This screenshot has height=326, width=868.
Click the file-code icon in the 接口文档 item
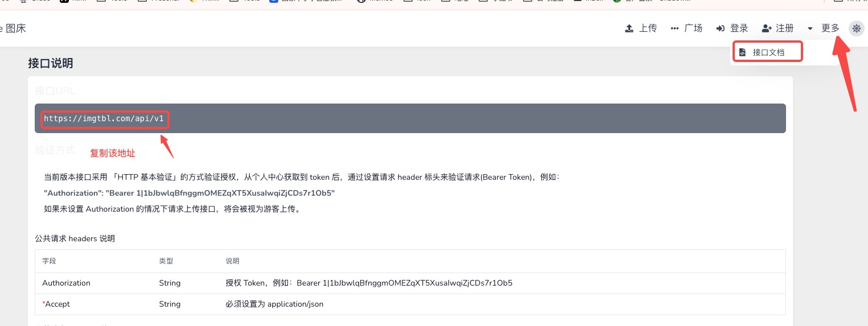pos(742,52)
